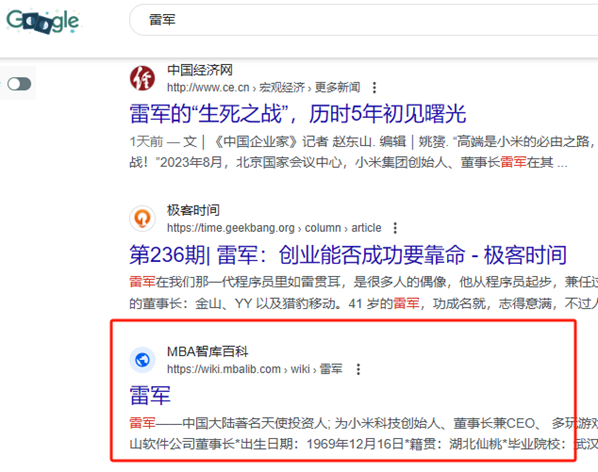Image resolution: width=598 pixels, height=472 pixels.
Task: Click the time.geekbang.org breadcrumb URL
Action: click(x=274, y=228)
